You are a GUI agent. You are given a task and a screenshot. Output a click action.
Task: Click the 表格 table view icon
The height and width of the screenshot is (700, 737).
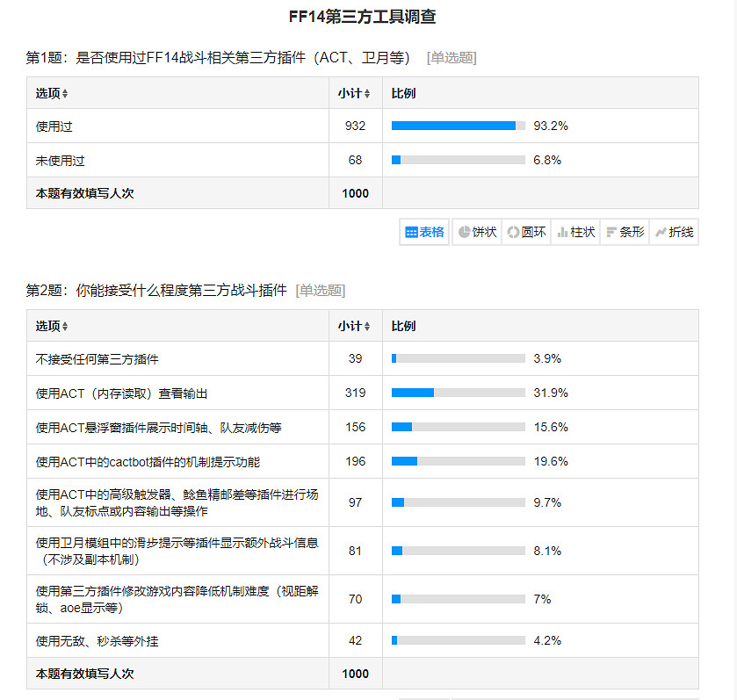(424, 232)
